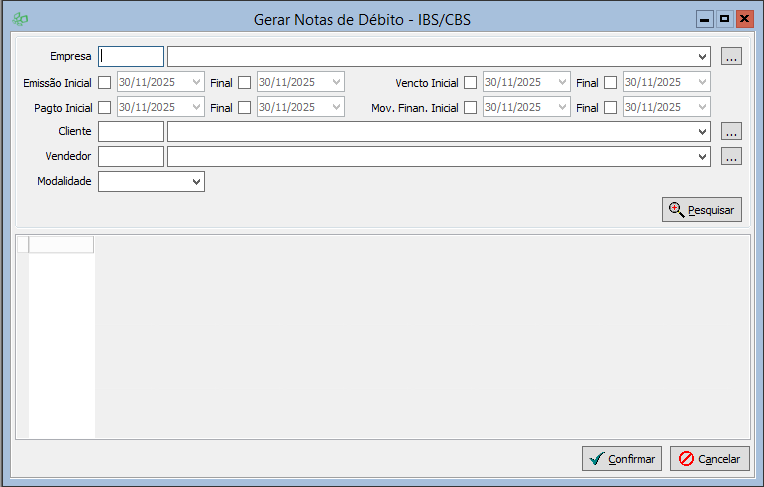Click the Pesquisar magnifier search button
The image size is (764, 487).
(x=701, y=210)
